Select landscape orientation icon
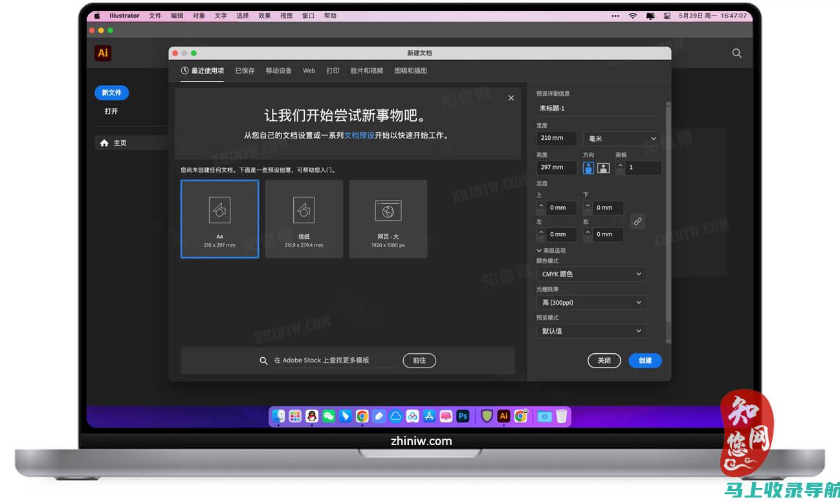840x504 pixels. click(603, 168)
